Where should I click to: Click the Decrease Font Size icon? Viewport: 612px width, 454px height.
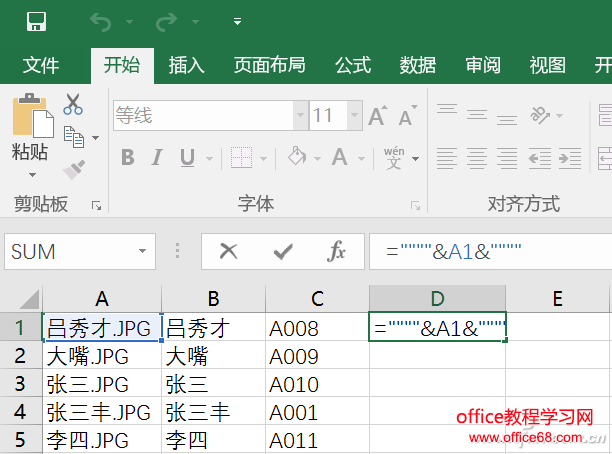[408, 116]
